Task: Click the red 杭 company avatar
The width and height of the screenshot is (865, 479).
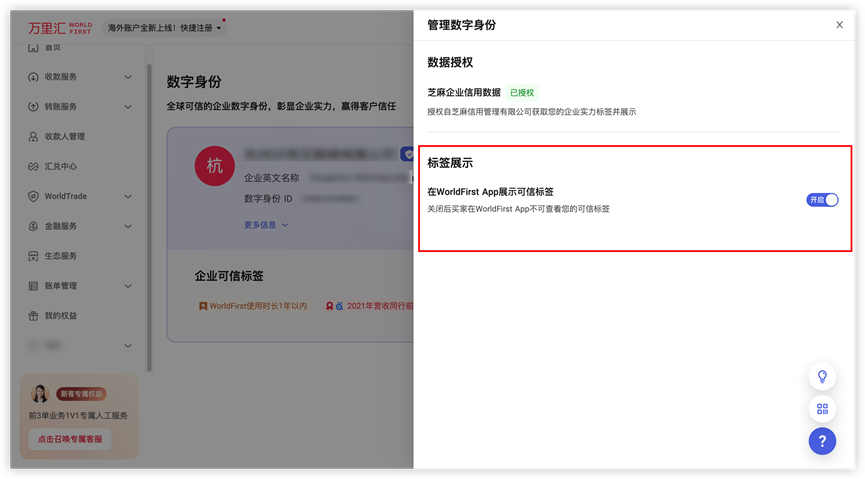Action: (215, 166)
